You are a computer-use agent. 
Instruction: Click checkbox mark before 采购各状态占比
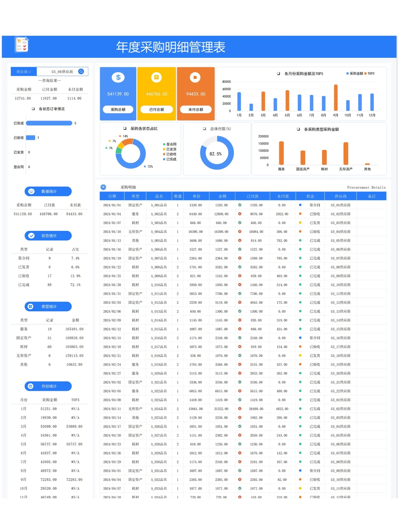[125, 128]
